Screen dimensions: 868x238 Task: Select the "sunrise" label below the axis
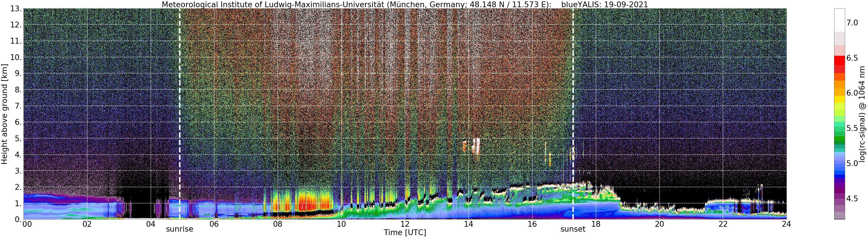pyautogui.click(x=180, y=229)
